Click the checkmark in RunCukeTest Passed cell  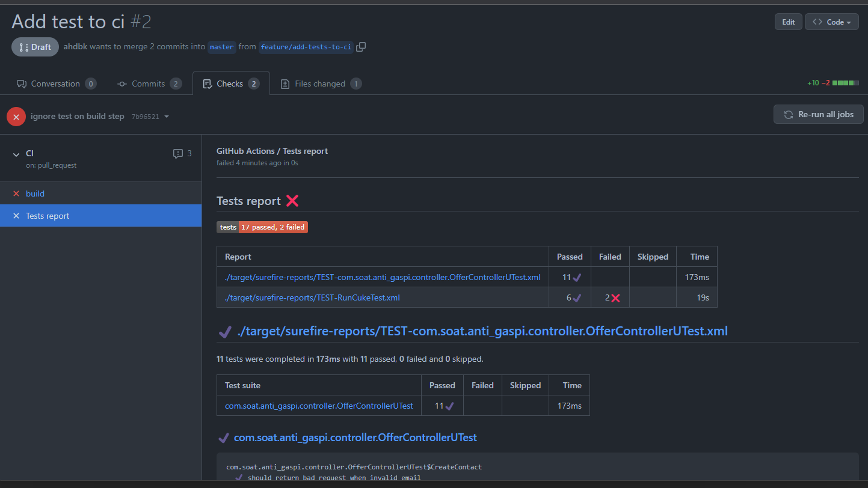coord(577,298)
